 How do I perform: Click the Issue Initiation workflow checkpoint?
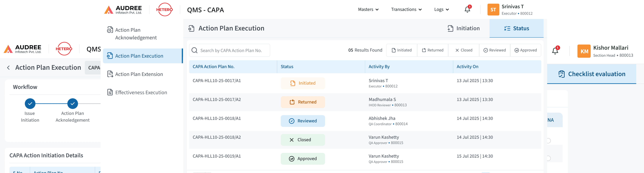coord(30,104)
